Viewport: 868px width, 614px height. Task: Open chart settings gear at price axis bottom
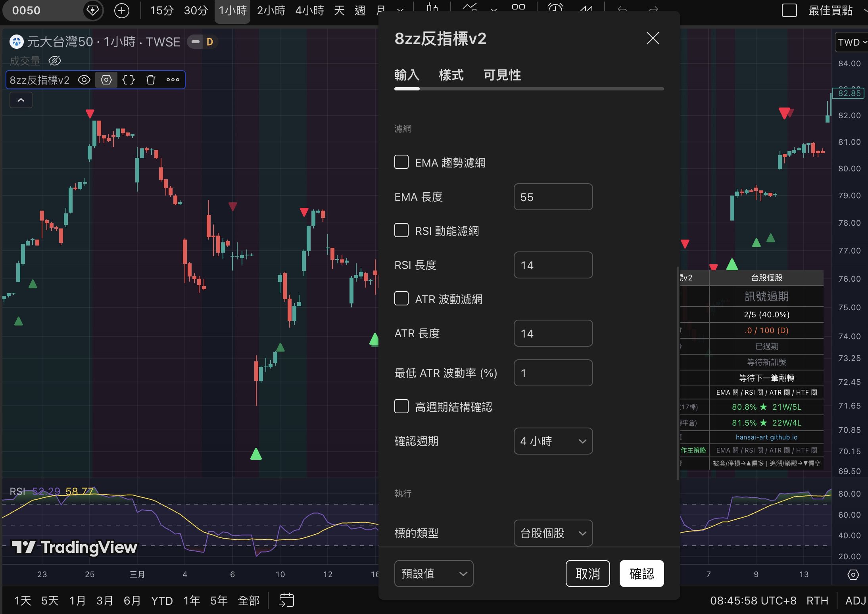[x=853, y=574]
